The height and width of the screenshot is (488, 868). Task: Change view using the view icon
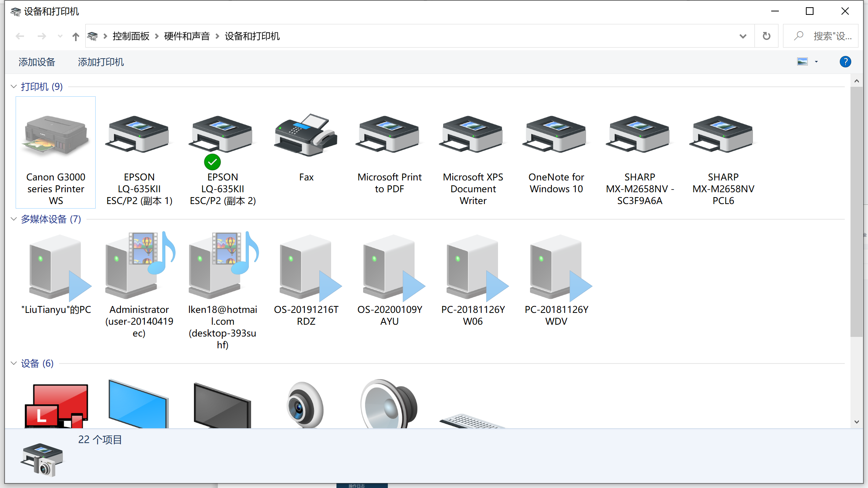(802, 62)
